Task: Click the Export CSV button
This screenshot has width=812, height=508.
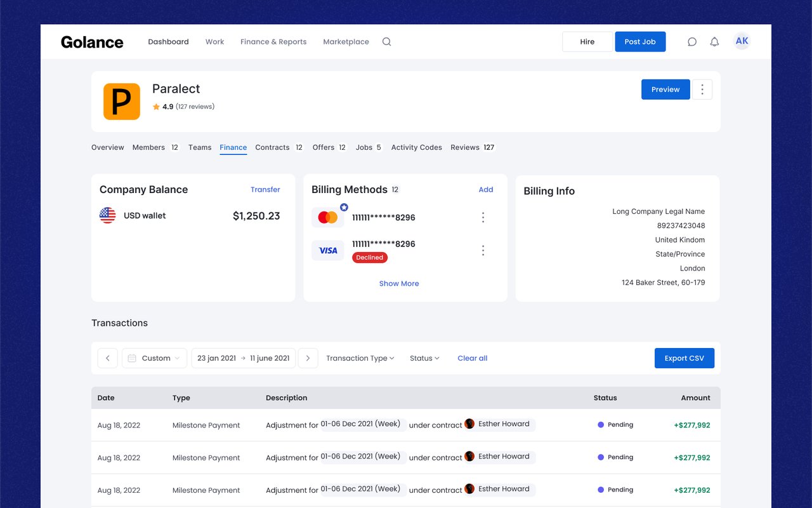Action: [x=684, y=358]
